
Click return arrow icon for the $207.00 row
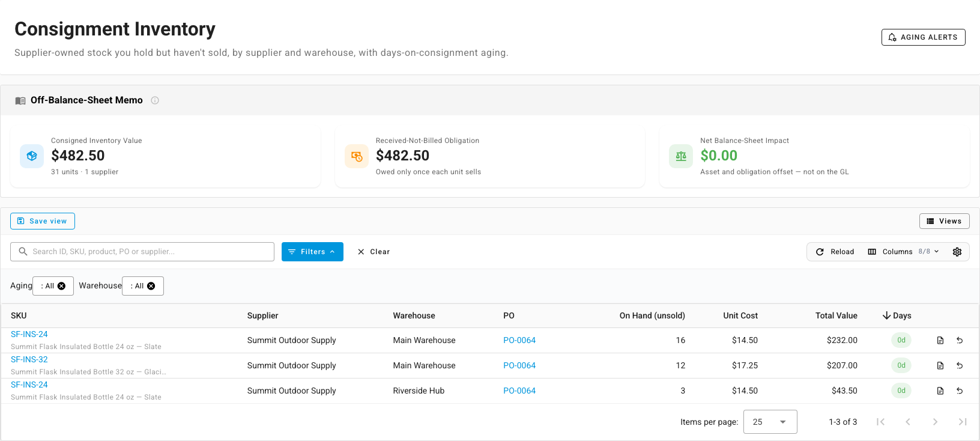pyautogui.click(x=960, y=365)
